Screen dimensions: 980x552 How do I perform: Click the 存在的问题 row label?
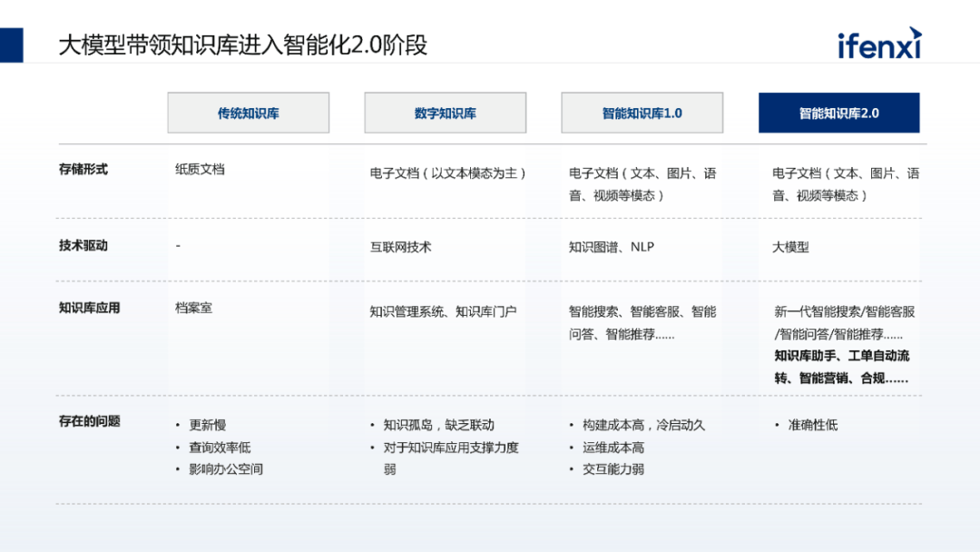point(90,421)
